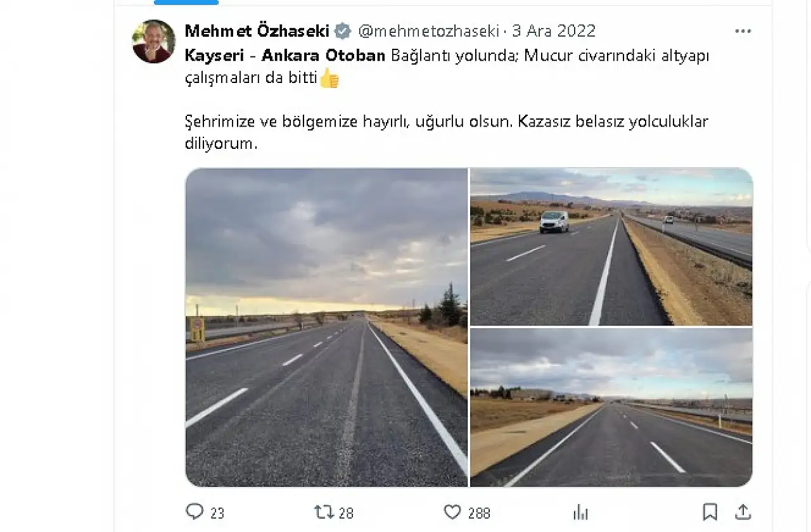
Task: Like the tweet with the heart icon
Action: coord(452,512)
